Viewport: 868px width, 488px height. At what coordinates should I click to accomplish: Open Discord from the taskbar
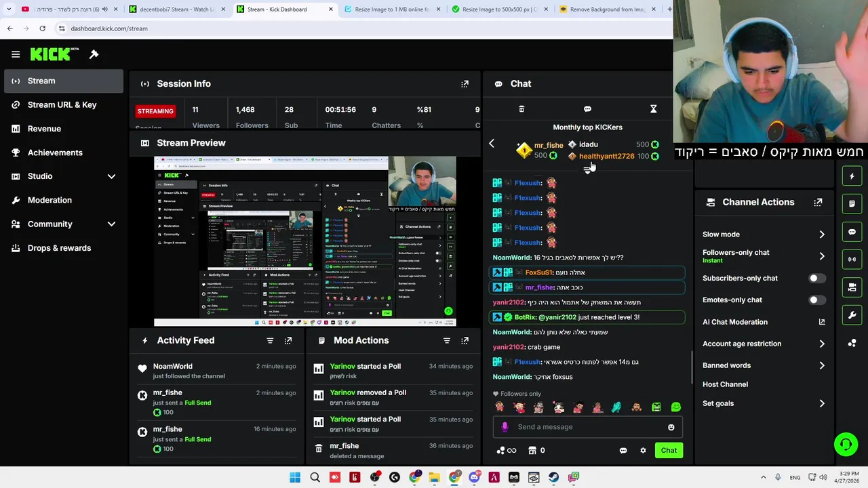tap(474, 477)
